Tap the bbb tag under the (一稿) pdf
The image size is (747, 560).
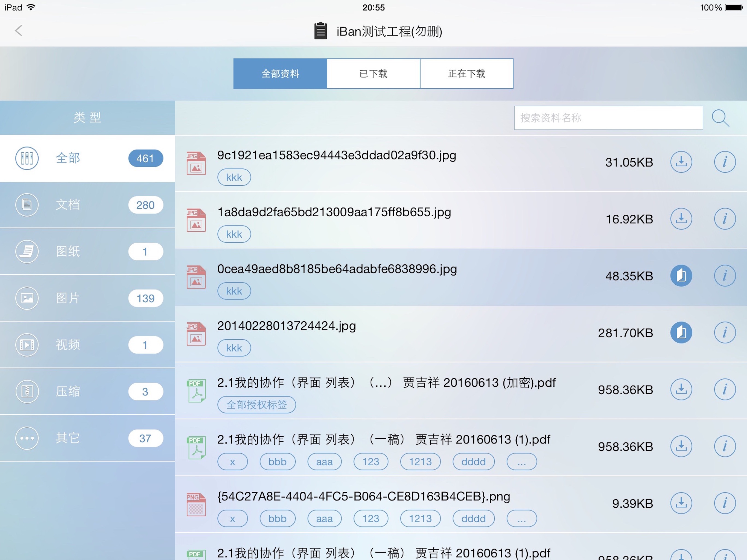[x=278, y=462]
